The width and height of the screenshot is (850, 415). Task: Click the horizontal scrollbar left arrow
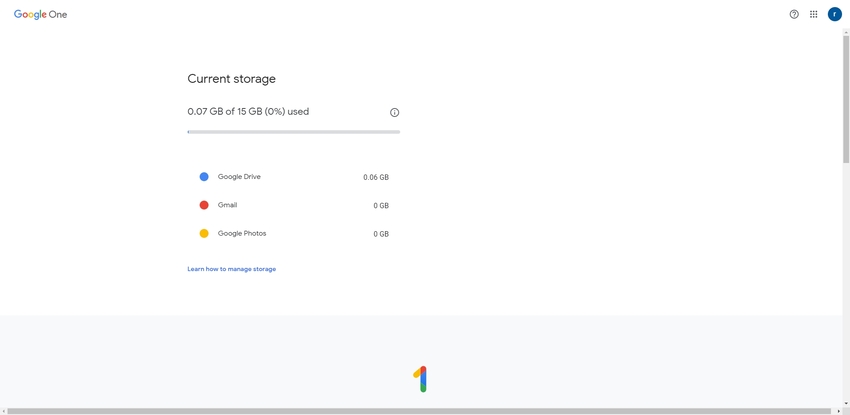[x=3, y=411]
